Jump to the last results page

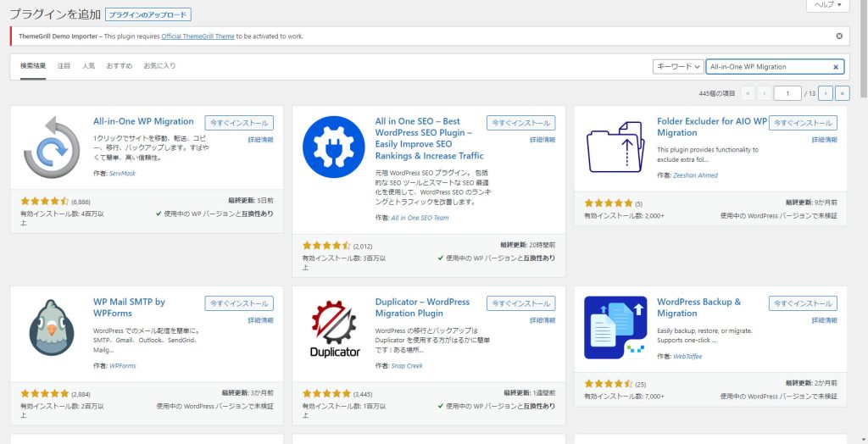pos(843,93)
